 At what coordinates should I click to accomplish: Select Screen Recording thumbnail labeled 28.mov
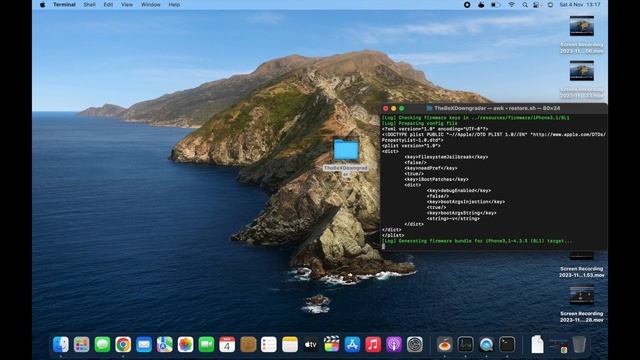[582, 296]
